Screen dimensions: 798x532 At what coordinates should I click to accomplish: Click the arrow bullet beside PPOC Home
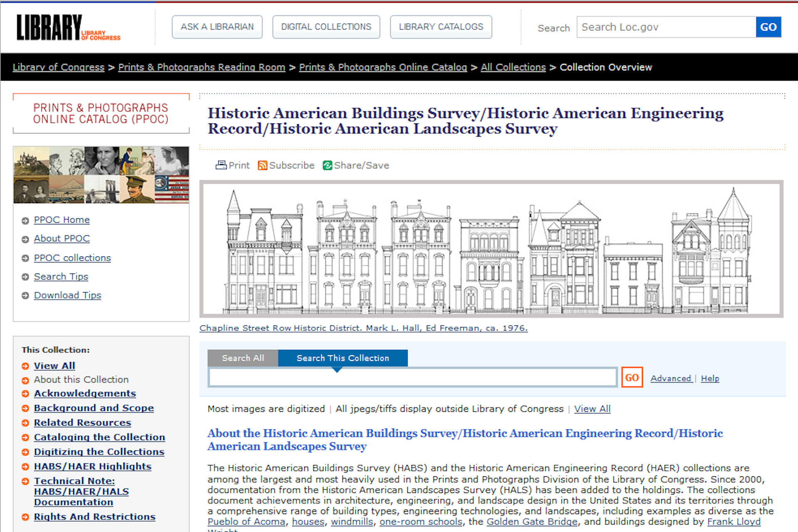click(x=25, y=220)
